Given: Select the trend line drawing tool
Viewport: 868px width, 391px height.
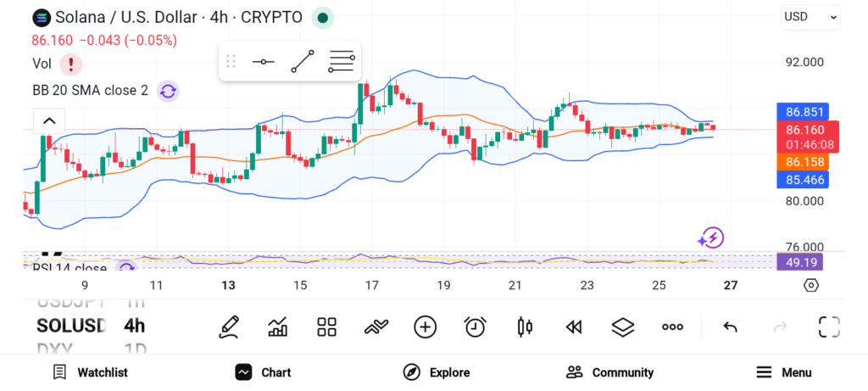Looking at the screenshot, I should pos(303,61).
